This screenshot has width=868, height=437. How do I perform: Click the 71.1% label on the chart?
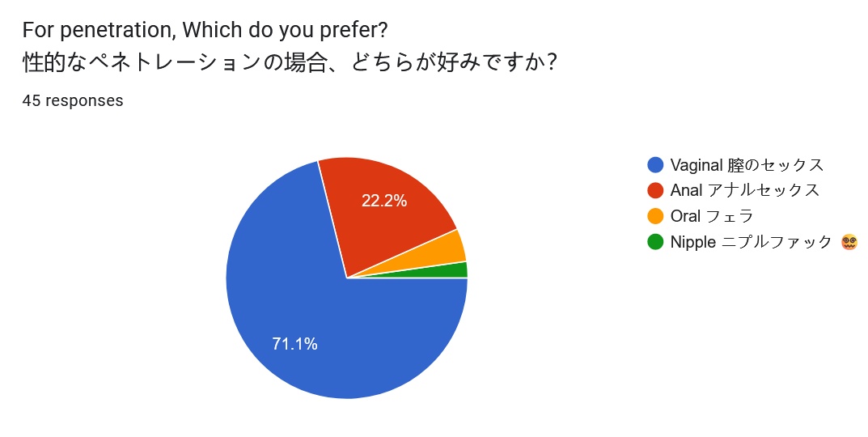tap(294, 344)
